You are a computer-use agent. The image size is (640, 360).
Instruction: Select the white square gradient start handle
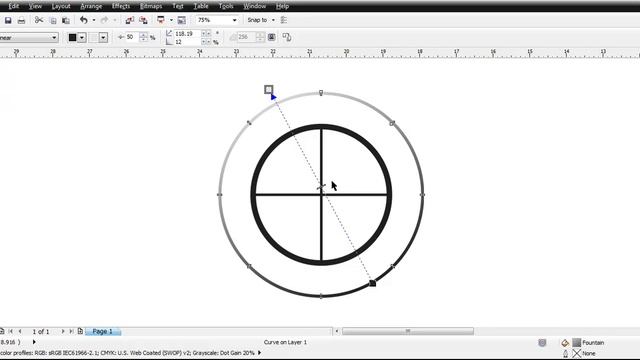point(268,89)
